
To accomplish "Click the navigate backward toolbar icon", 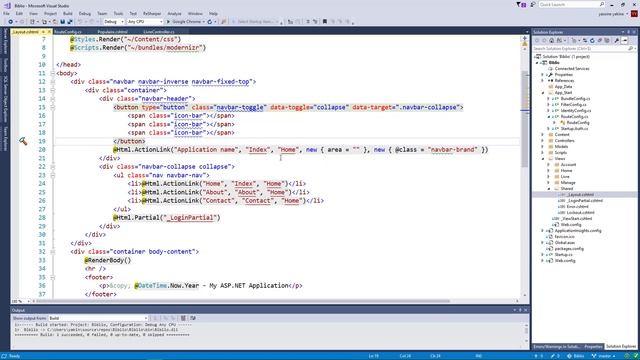I will tap(10, 22).
